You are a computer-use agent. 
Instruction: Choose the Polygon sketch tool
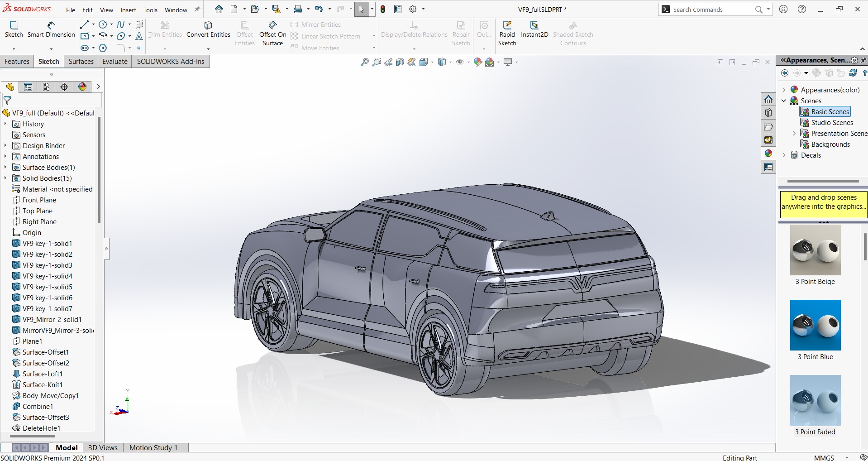pos(103,48)
